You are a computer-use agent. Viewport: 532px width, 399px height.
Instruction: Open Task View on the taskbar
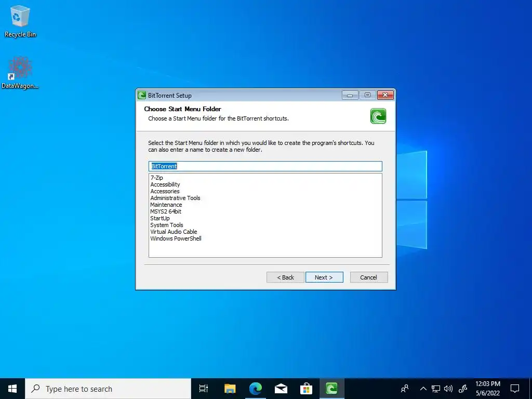click(204, 389)
